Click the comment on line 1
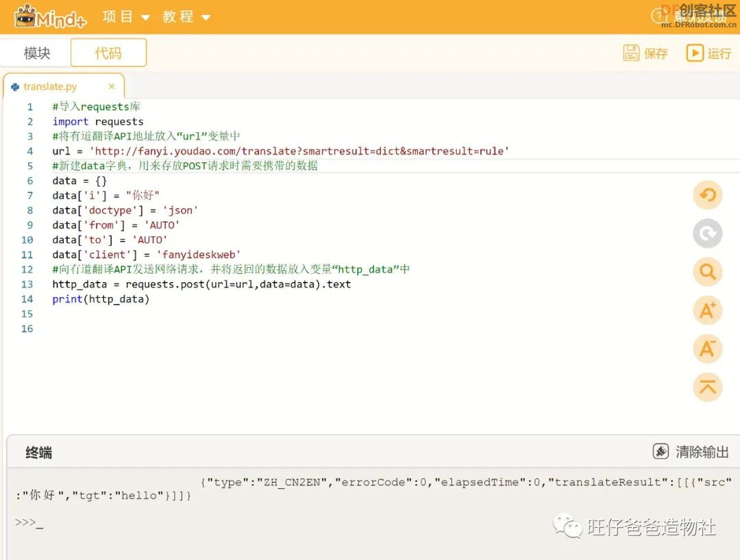 (97, 107)
